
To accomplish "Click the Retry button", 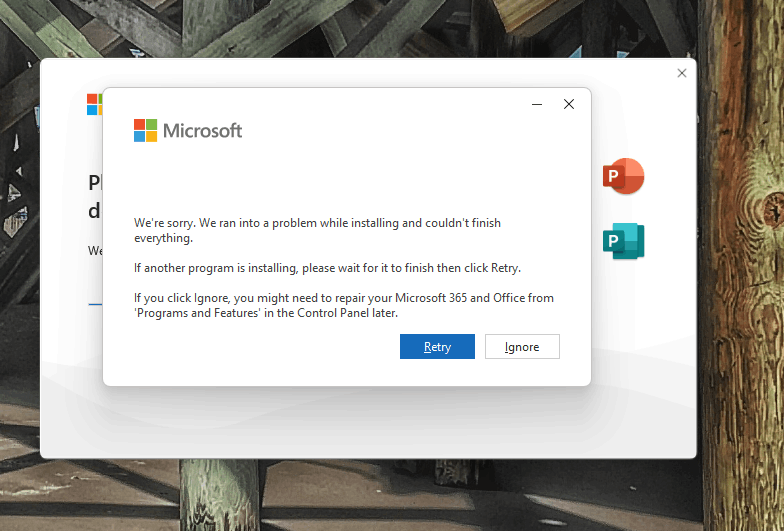I will point(437,346).
